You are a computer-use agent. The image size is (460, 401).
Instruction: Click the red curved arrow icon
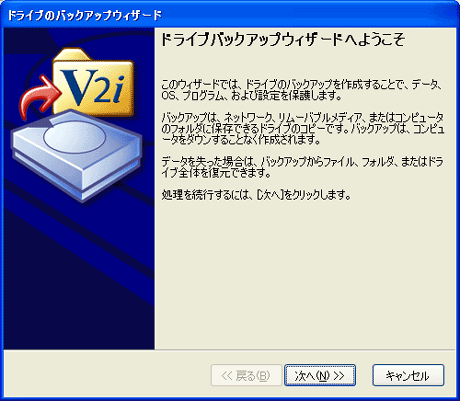click(x=38, y=97)
